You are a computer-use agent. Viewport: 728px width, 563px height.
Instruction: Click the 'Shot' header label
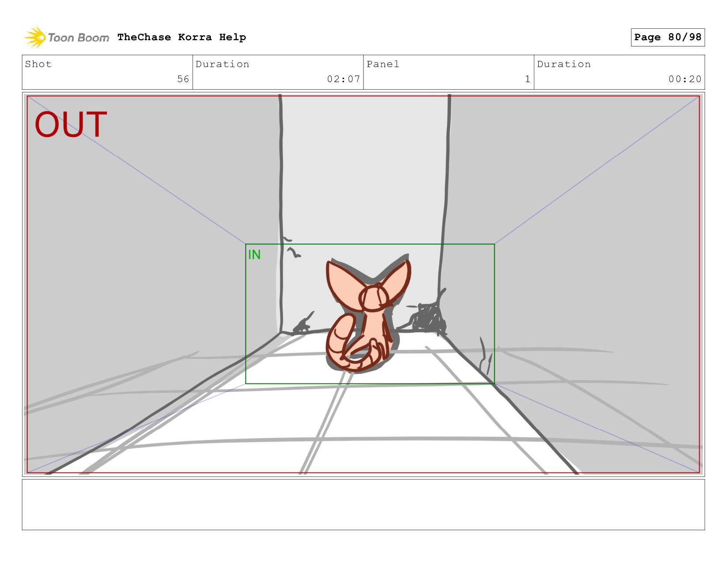tap(38, 64)
